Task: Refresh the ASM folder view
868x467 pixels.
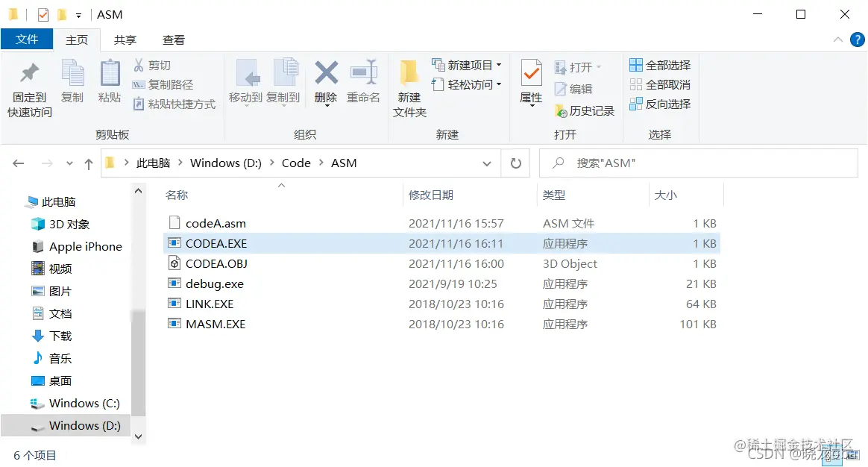Action: 515,163
